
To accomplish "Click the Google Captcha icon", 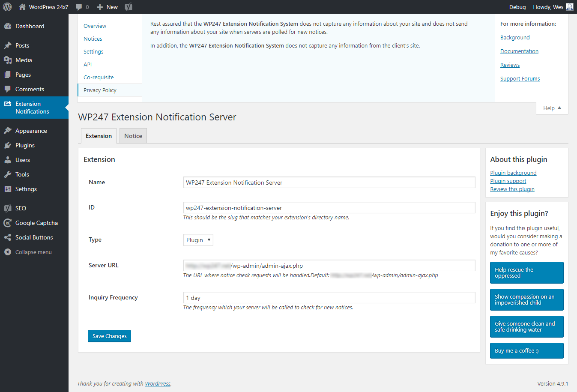I will tap(8, 223).
